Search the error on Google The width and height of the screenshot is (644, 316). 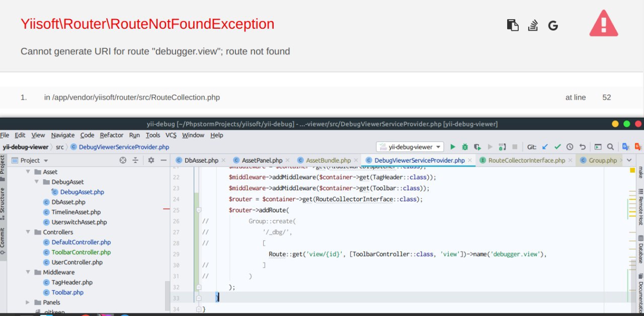coord(553,26)
